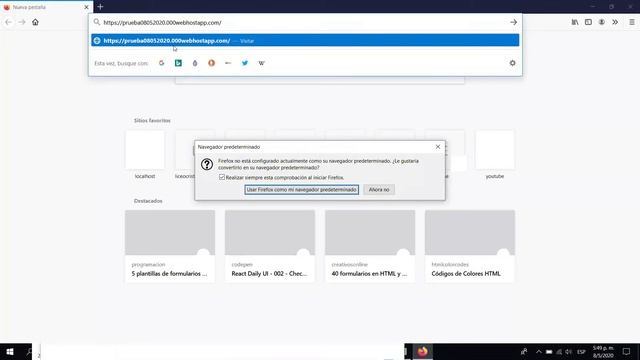Click the 'Destacados' heading
Viewport: 640px width, 360px height.
tap(148, 201)
